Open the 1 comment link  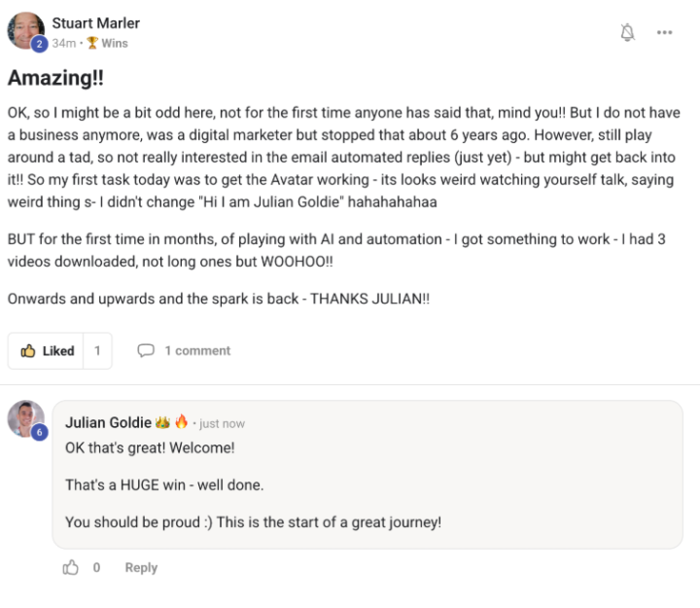(x=197, y=351)
